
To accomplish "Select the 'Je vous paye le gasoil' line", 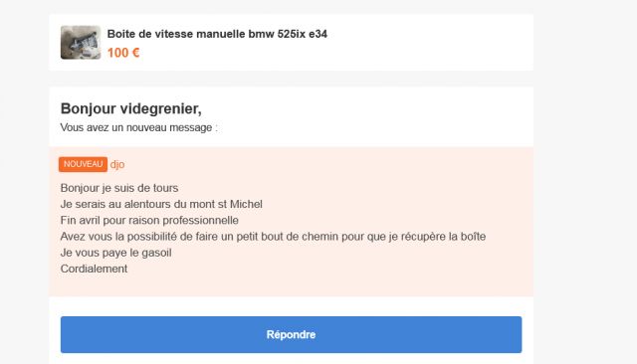I will coord(115,253).
